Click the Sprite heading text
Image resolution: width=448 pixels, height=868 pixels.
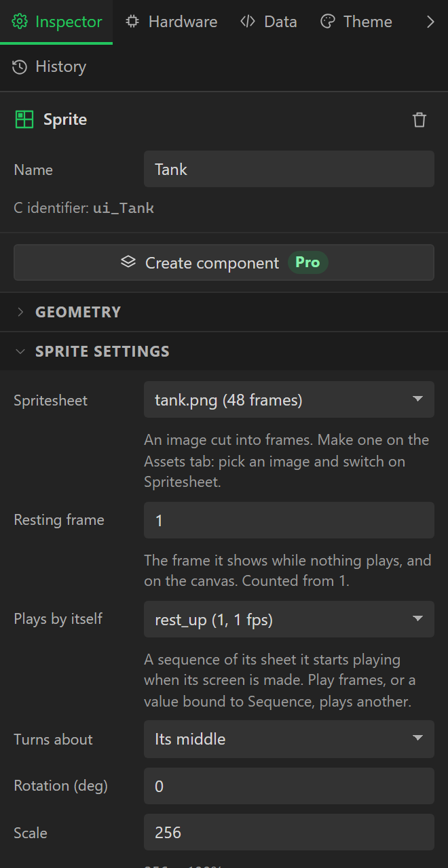[65, 119]
